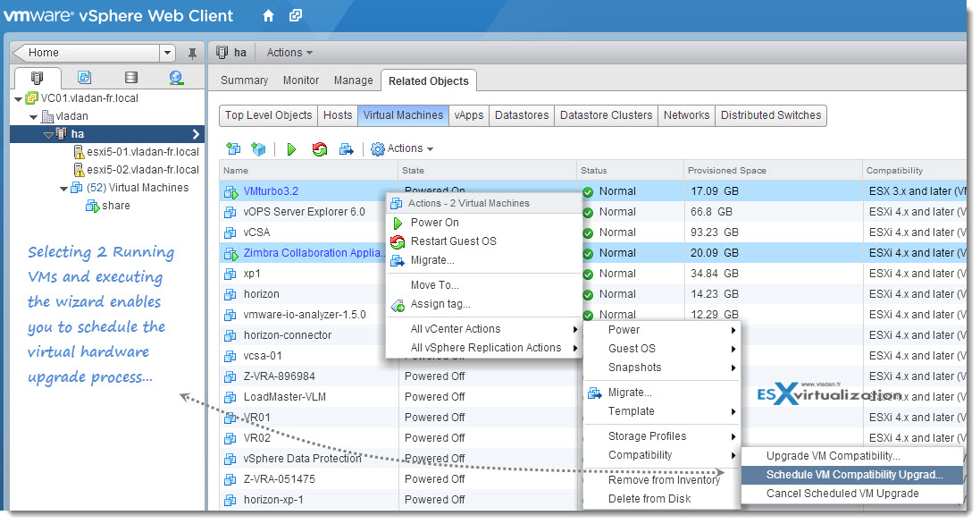Choose Move To... menu entry

[484, 285]
